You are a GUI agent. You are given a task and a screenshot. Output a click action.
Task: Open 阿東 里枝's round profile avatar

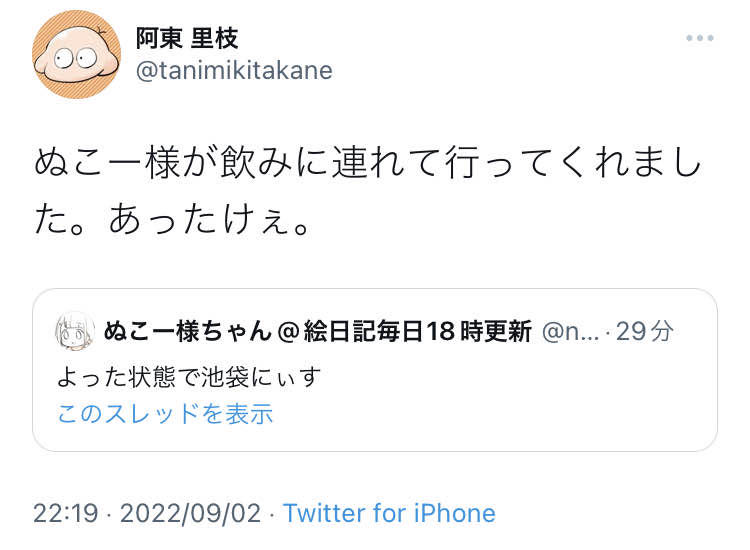click(x=77, y=55)
